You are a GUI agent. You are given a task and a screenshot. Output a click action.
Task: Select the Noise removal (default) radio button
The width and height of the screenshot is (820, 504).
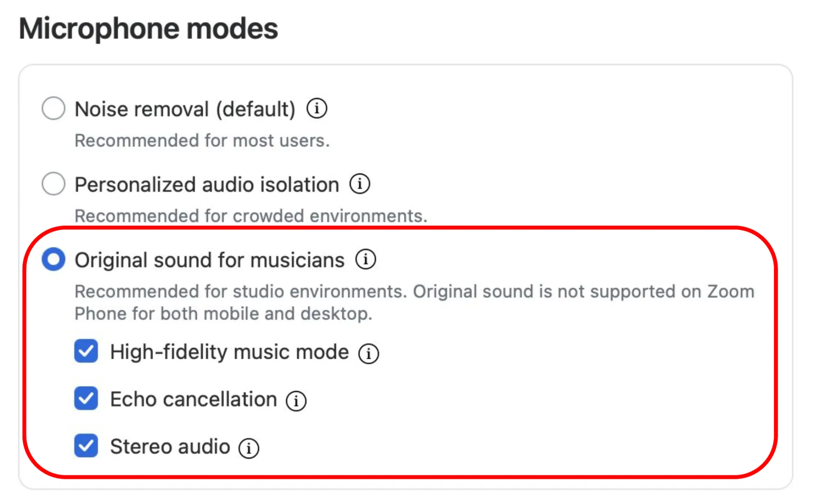pyautogui.click(x=53, y=108)
